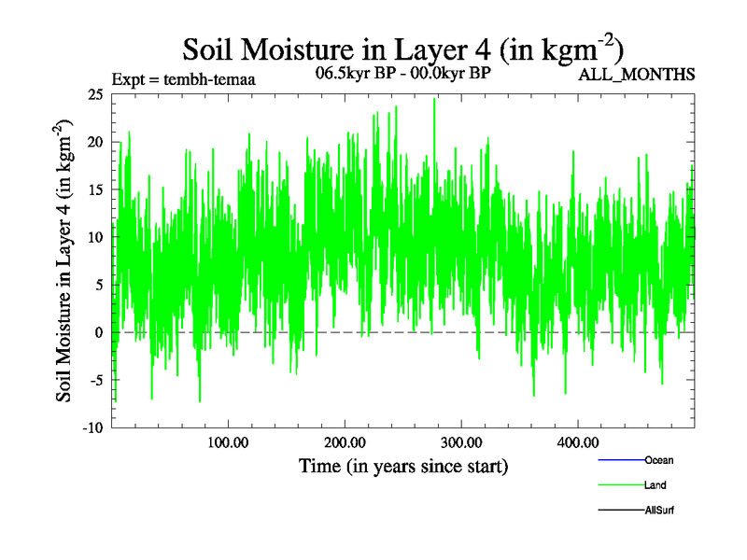This screenshot has width=747, height=560.
Task: Click the green Land legend line
Action: point(620,485)
